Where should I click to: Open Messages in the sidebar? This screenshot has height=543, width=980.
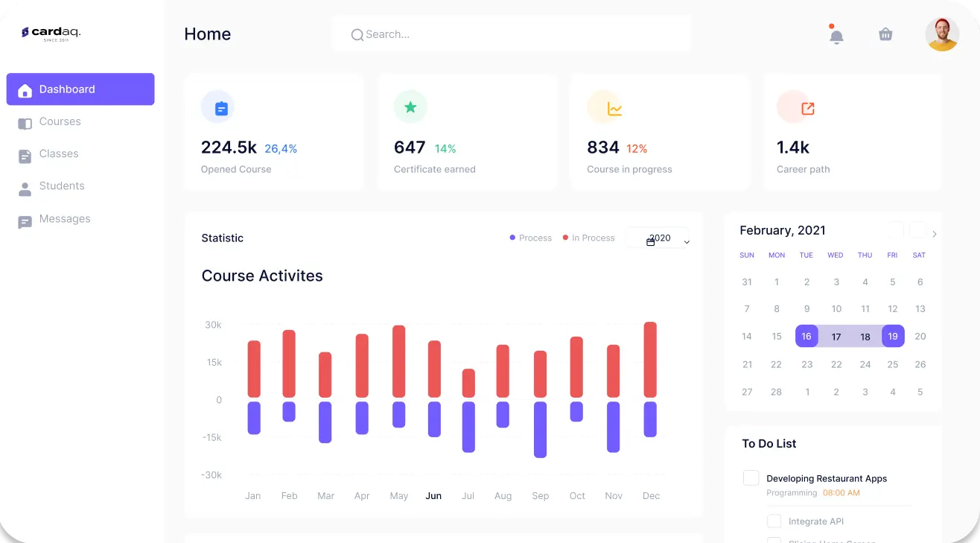tap(64, 219)
